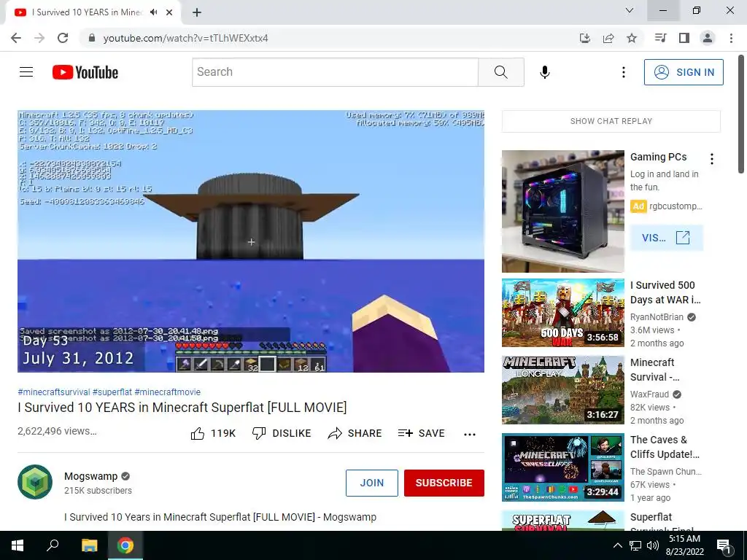Click the search magnifier button
The width and height of the screenshot is (747, 560).
[x=500, y=72]
